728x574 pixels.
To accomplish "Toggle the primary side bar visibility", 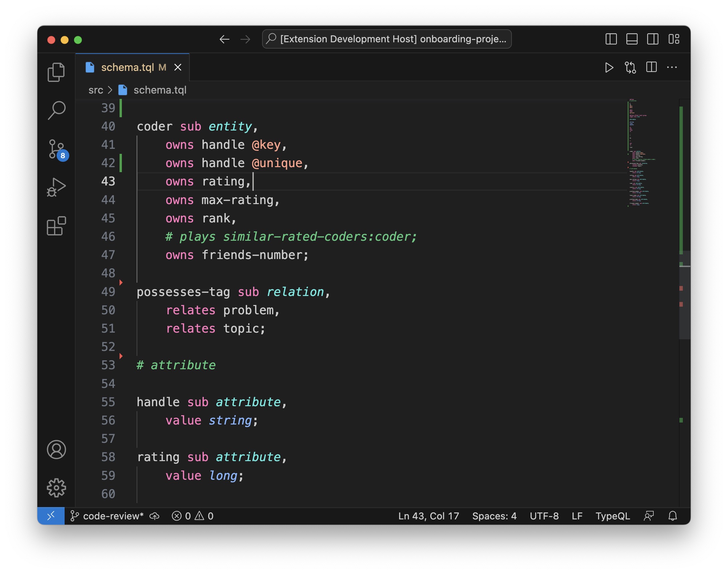I will click(x=611, y=39).
